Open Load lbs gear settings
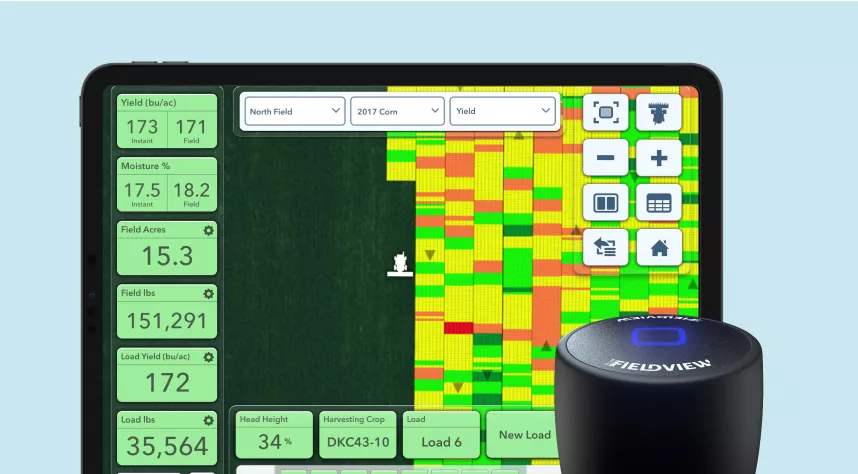 (x=208, y=421)
